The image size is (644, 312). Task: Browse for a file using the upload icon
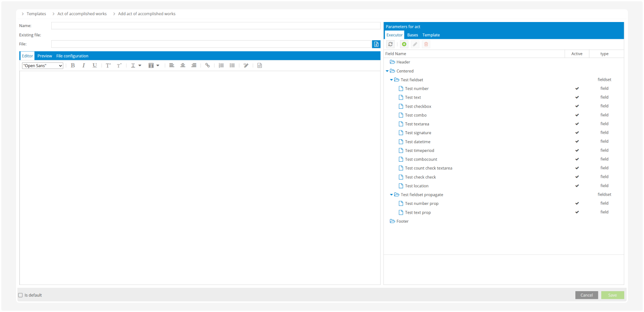click(376, 44)
